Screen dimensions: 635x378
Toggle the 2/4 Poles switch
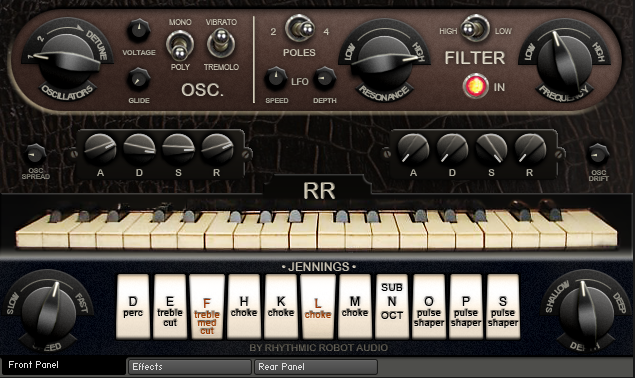point(300,28)
